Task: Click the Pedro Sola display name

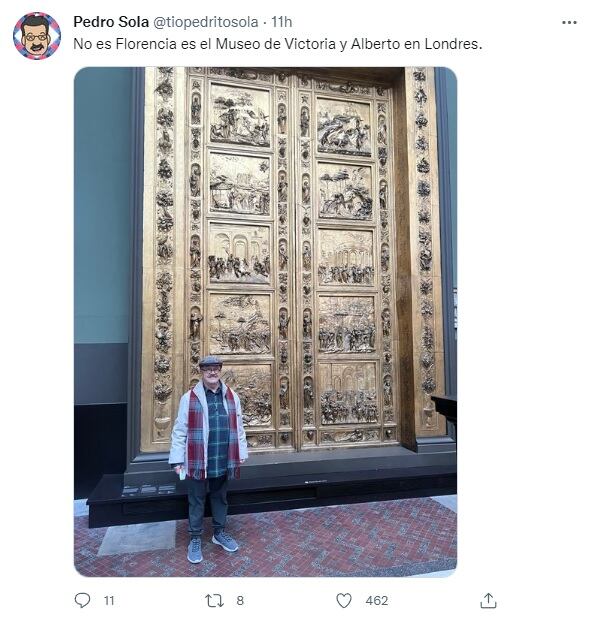Action: pyautogui.click(x=111, y=22)
